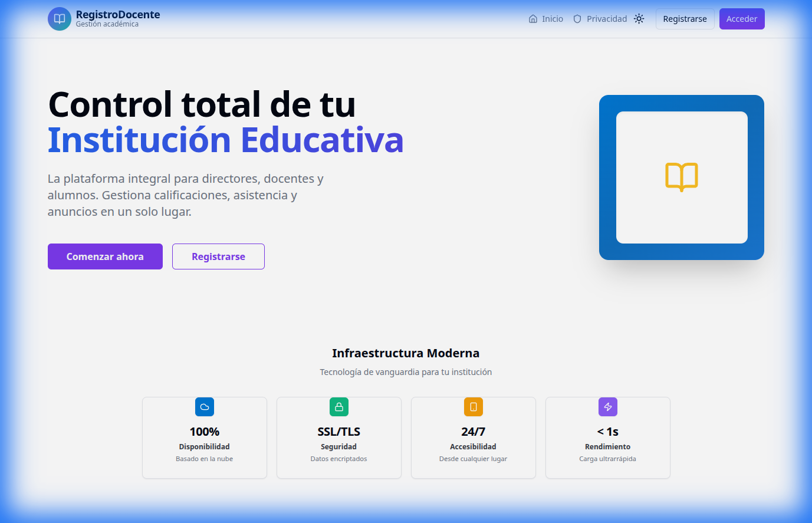Click the yellow open book hero illustration icon
The image size is (812, 523).
(x=681, y=177)
